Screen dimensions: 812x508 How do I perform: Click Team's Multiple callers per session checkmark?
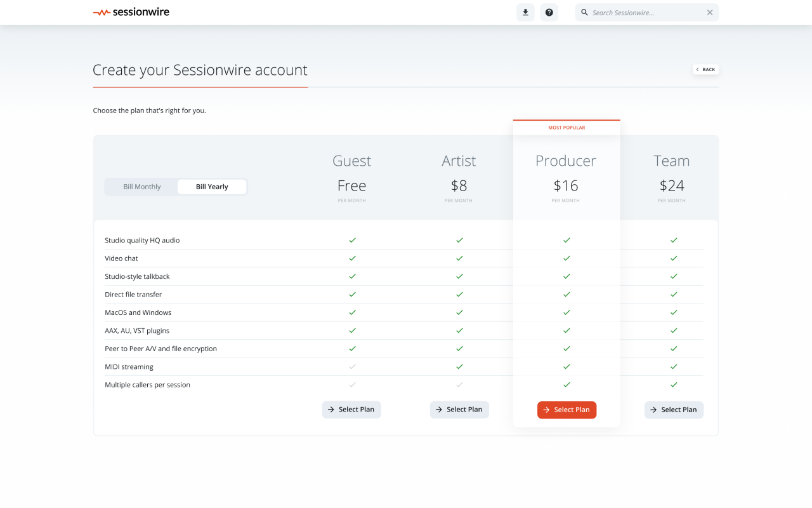point(674,385)
